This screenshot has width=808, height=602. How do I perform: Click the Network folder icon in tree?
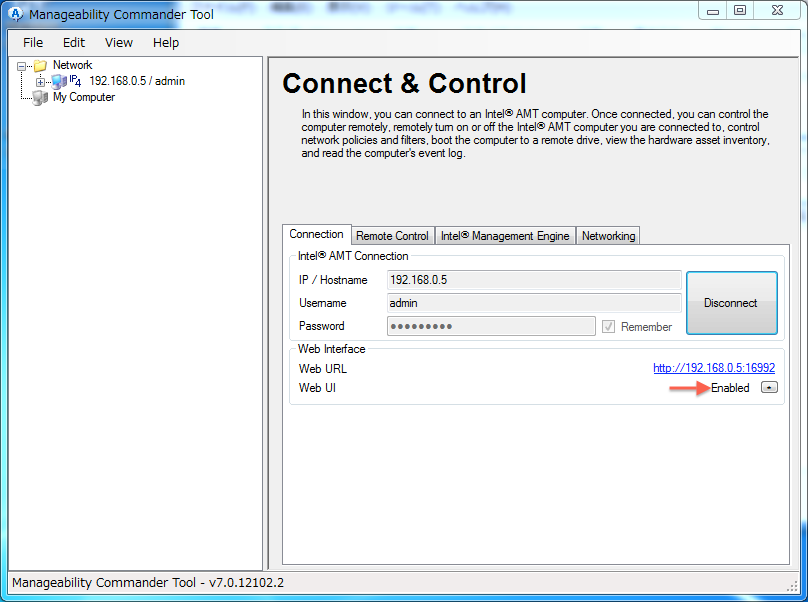pyautogui.click(x=40, y=65)
